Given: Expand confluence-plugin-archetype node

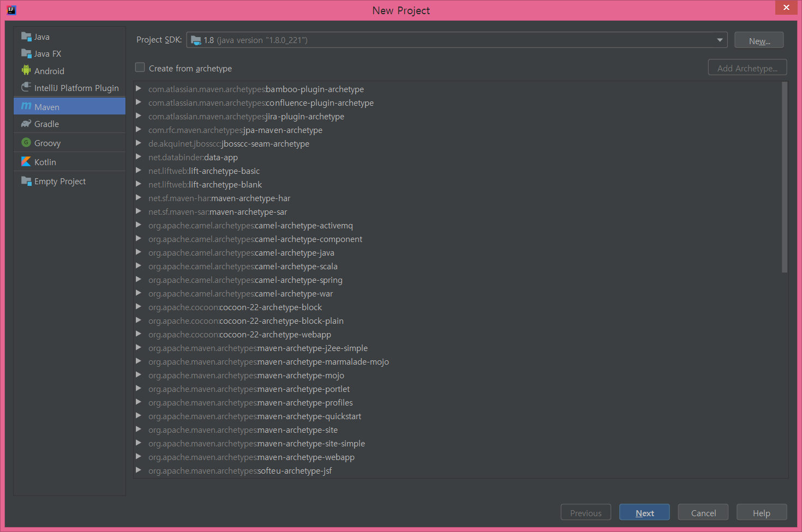Looking at the screenshot, I should [x=139, y=102].
